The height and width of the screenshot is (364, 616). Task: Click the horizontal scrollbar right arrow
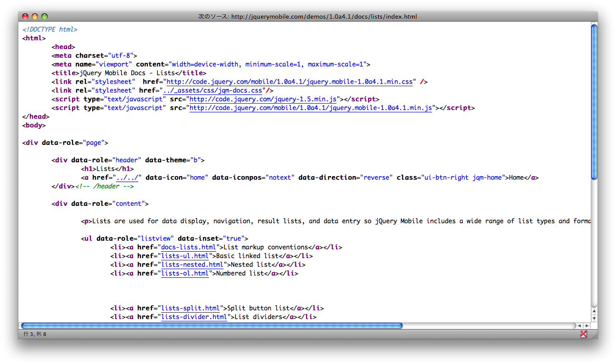coord(587,326)
